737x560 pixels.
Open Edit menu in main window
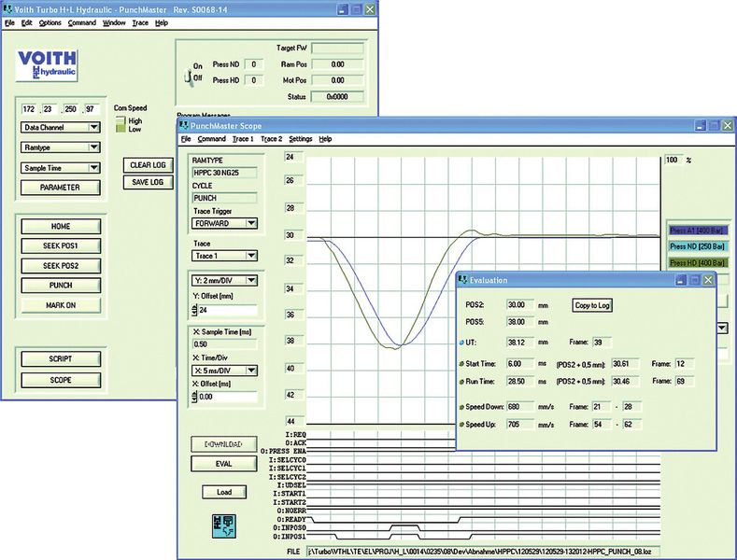(27, 22)
